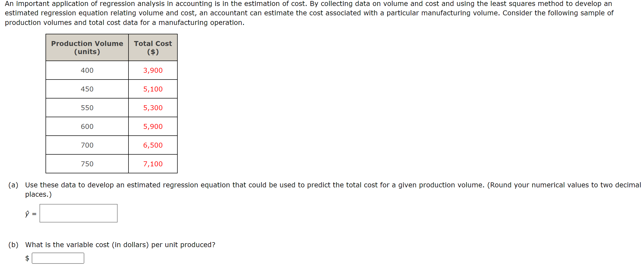This screenshot has height=270, width=644.
Task: Click the cell with 6,500 cost
Action: [153, 145]
